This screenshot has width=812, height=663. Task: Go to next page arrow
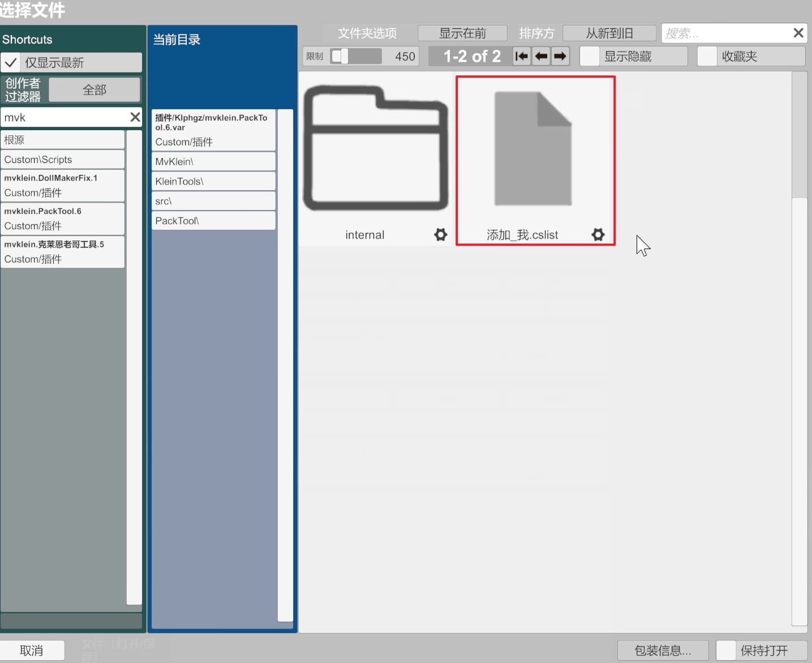point(560,56)
